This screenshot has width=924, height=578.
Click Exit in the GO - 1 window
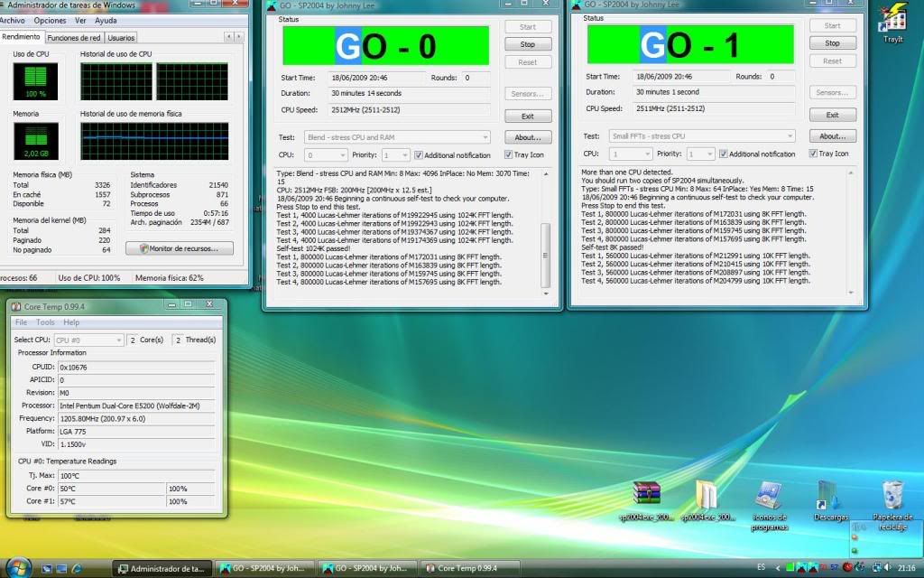(x=833, y=115)
